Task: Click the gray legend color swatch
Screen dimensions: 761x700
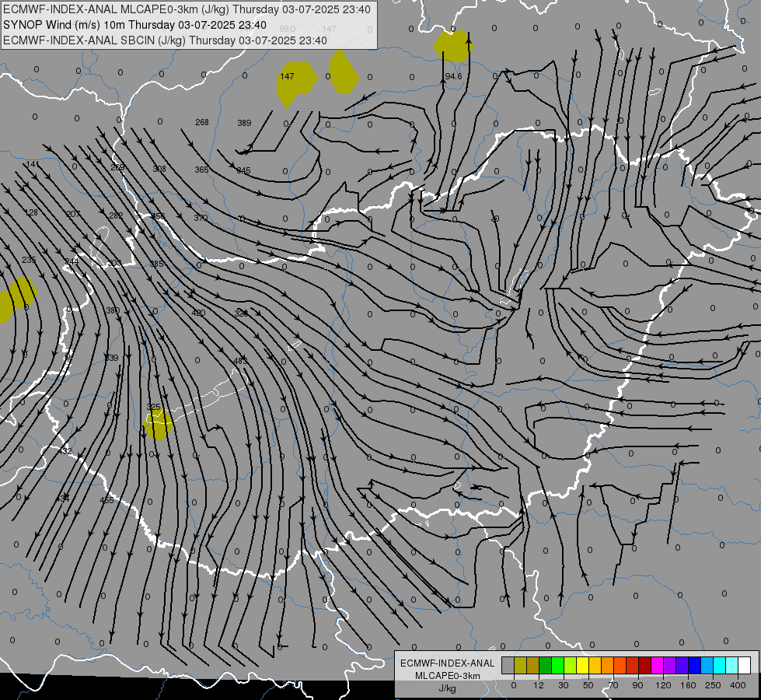Action: 508,665
